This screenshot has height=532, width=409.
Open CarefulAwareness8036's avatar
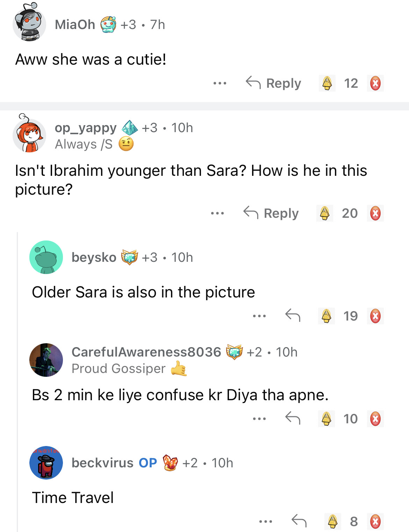click(46, 360)
